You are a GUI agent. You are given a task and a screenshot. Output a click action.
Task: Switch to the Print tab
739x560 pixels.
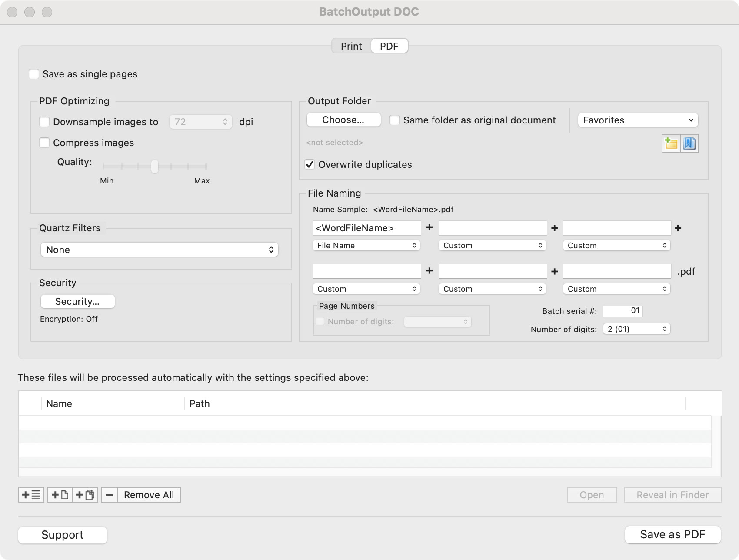coord(351,46)
